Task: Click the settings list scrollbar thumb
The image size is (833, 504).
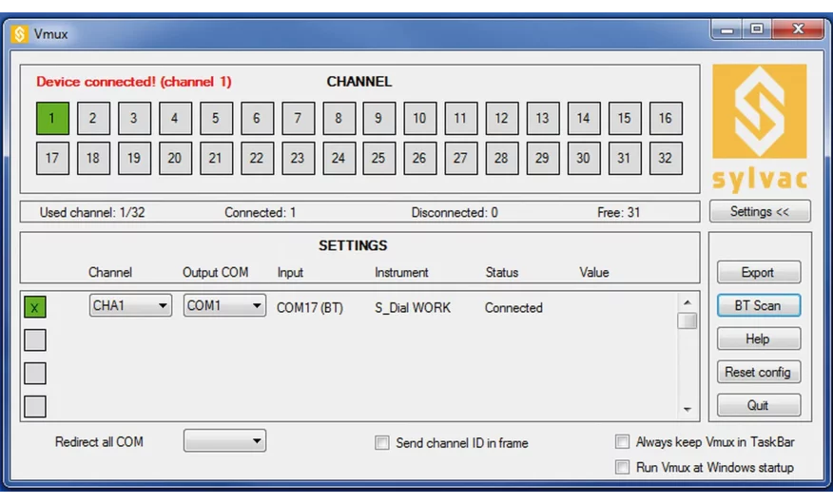Action: [x=688, y=320]
